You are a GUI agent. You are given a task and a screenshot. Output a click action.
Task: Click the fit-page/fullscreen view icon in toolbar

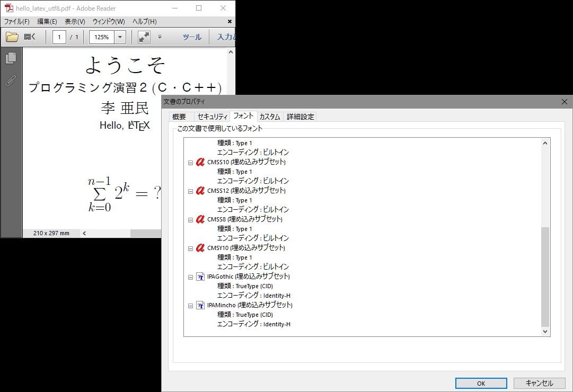coord(144,37)
